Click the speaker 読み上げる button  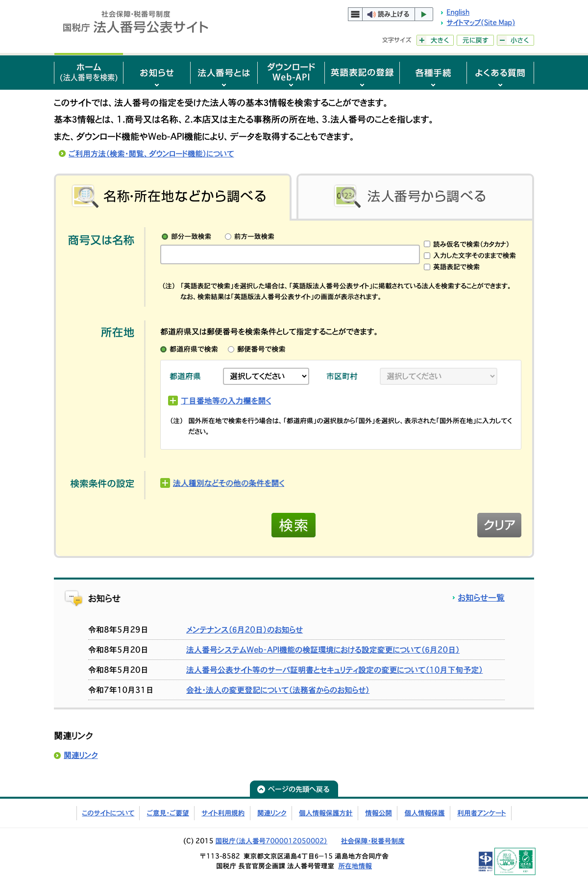coord(389,14)
